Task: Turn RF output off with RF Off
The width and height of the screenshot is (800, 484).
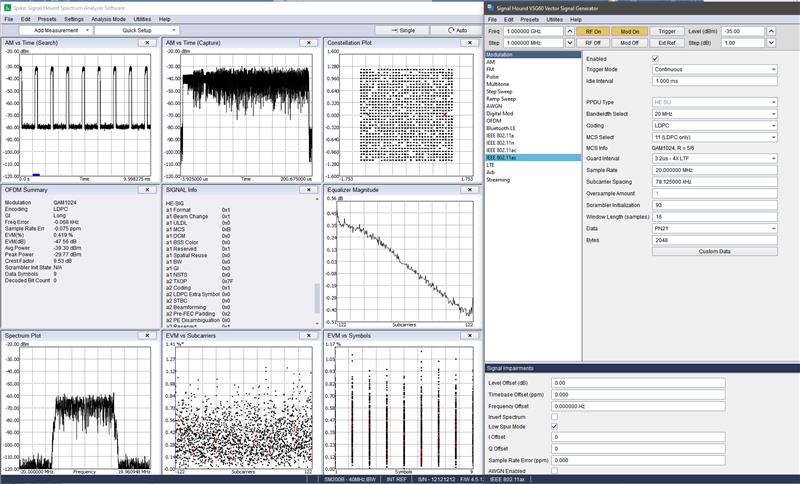Action: point(593,43)
